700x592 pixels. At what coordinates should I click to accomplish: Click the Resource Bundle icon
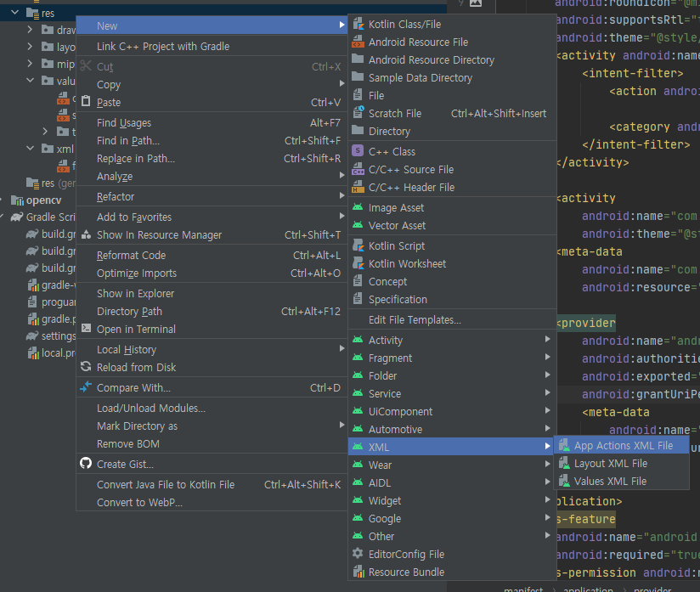pos(358,572)
